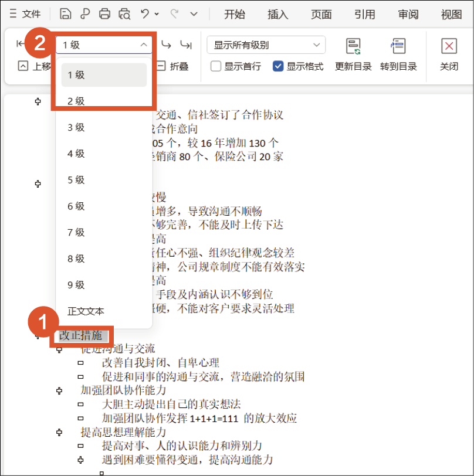Click the expand plus icon beside 加强团队协作能力

tap(59, 390)
